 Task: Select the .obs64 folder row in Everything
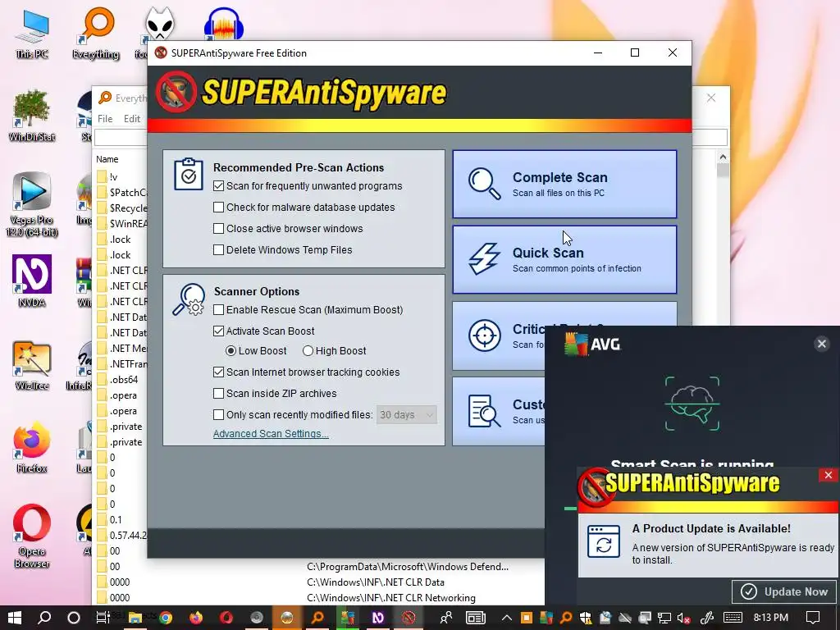click(122, 380)
